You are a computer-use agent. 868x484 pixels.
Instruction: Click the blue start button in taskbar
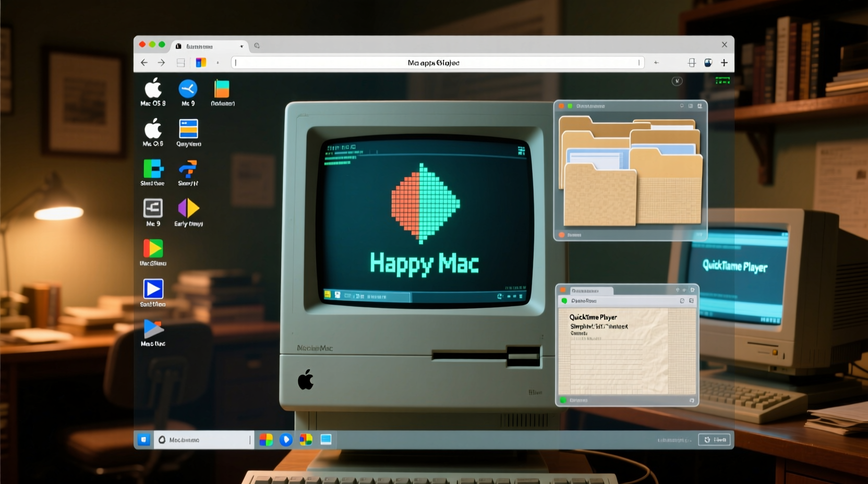click(x=144, y=440)
